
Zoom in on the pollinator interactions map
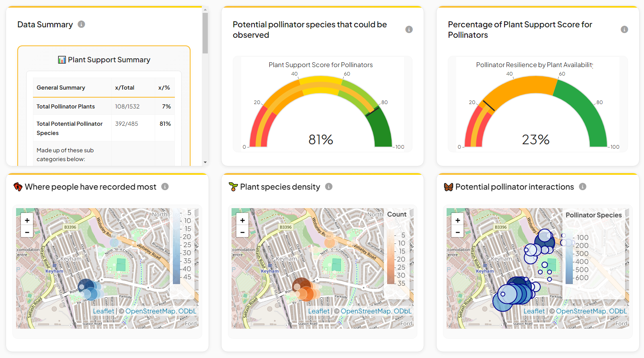(x=457, y=220)
